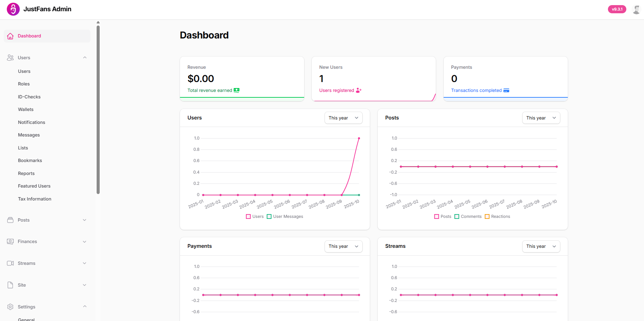
Task: Open Wallets in the sidebar menu
Action: tap(26, 110)
